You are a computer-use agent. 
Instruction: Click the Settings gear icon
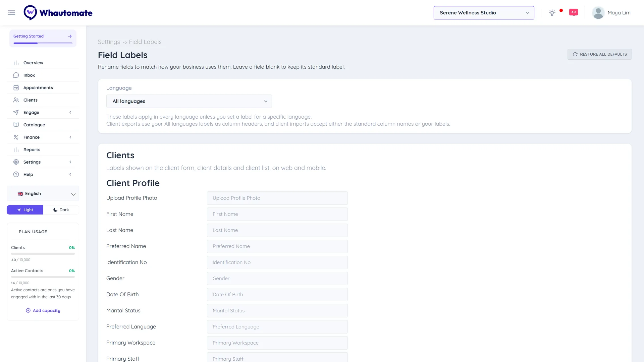[x=16, y=162]
